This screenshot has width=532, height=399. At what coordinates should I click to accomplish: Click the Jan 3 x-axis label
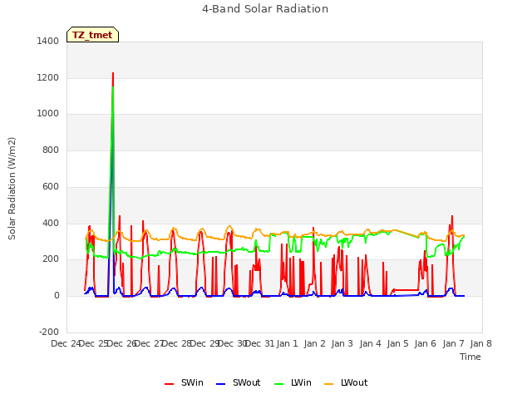(x=342, y=343)
